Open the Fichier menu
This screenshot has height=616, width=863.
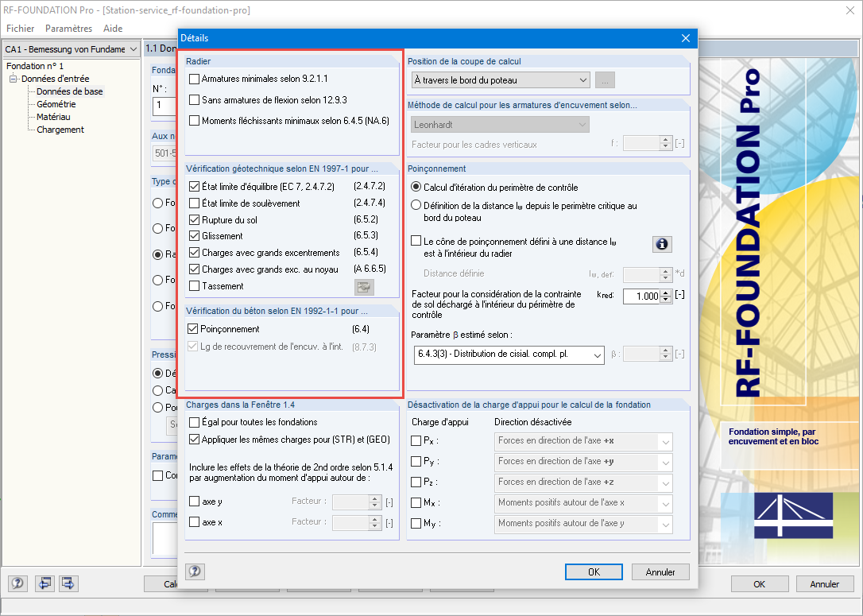[x=20, y=28]
